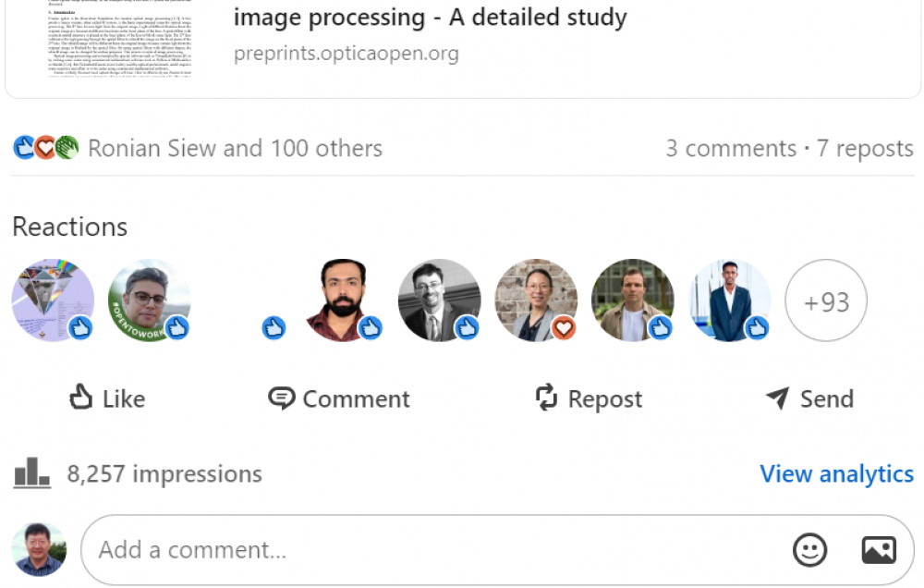Image resolution: width=924 pixels, height=588 pixels.
Task: Open the heart-reaction woman's profile photo
Action: (536, 300)
